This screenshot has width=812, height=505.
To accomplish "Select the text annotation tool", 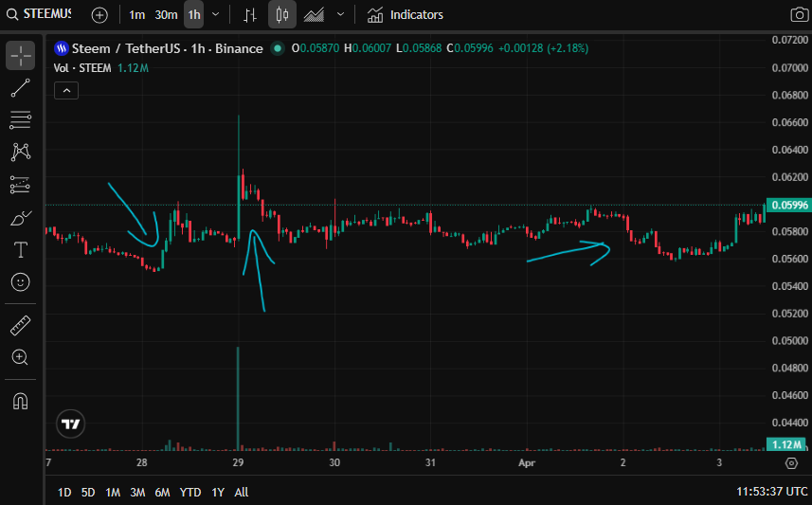I will coord(21,250).
